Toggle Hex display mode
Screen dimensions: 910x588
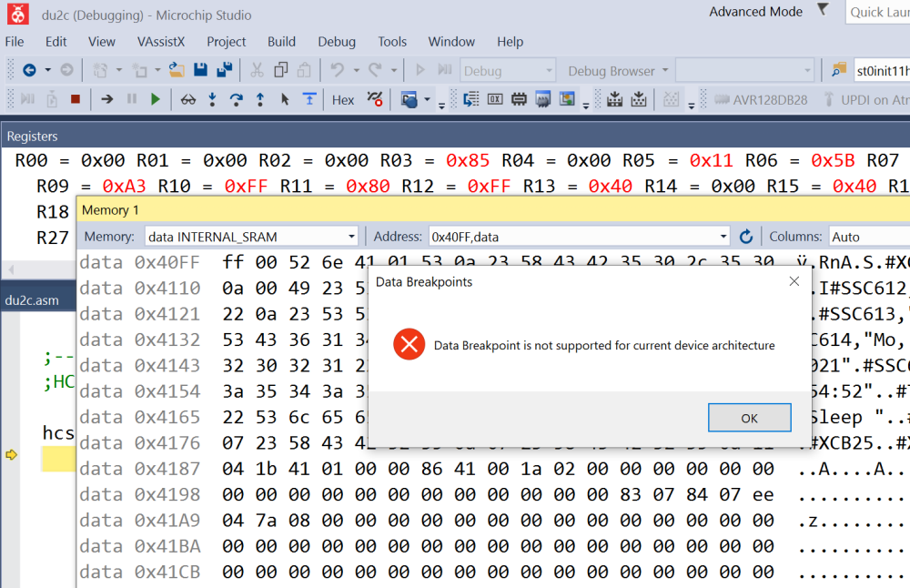[343, 100]
